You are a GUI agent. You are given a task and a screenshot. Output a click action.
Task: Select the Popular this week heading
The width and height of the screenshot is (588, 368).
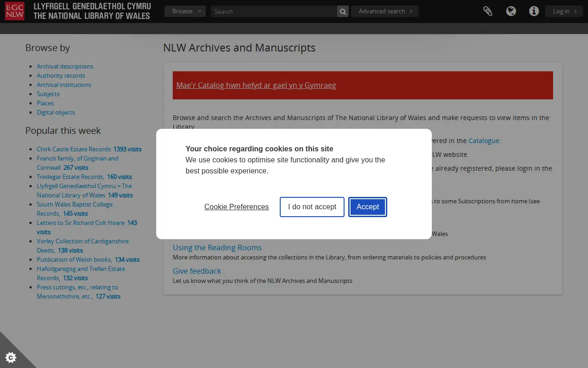pyautogui.click(x=63, y=131)
